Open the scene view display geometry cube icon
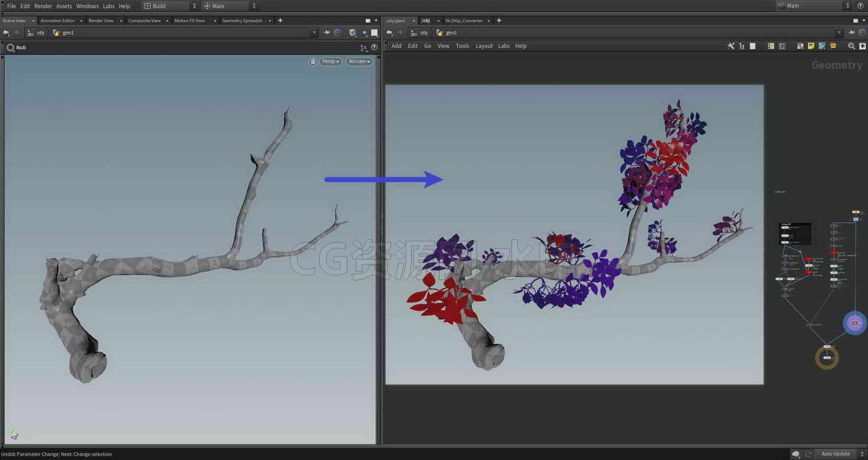The image size is (868, 460). [x=352, y=32]
